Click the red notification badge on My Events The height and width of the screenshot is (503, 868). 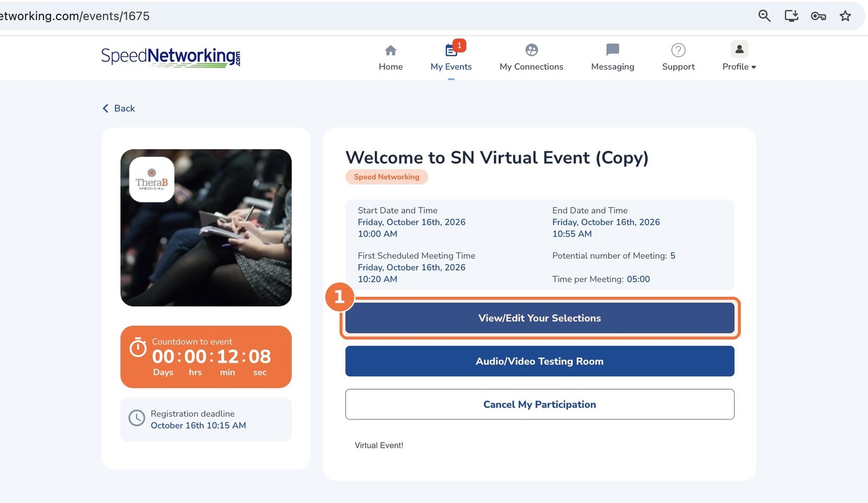click(459, 45)
